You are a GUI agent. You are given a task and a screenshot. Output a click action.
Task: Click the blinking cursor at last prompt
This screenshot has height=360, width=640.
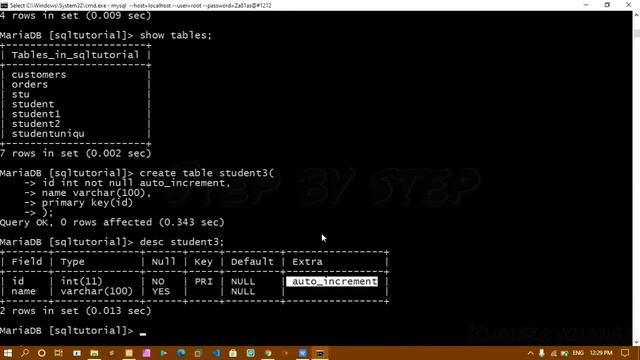click(x=143, y=333)
